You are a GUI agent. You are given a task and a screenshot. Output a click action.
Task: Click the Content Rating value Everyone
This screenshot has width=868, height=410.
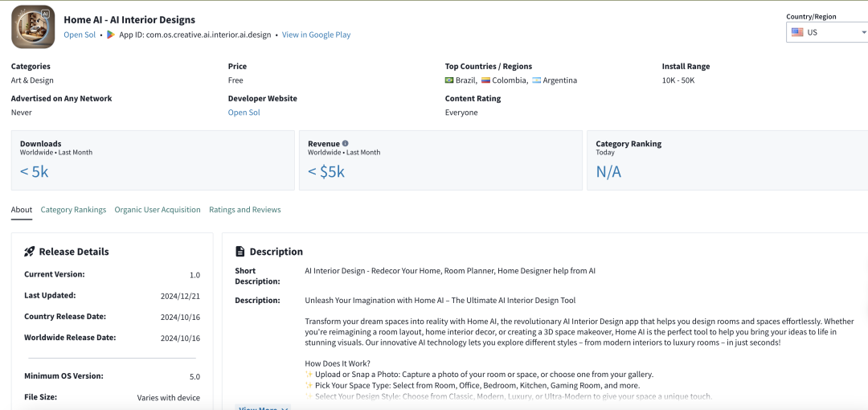pos(461,113)
